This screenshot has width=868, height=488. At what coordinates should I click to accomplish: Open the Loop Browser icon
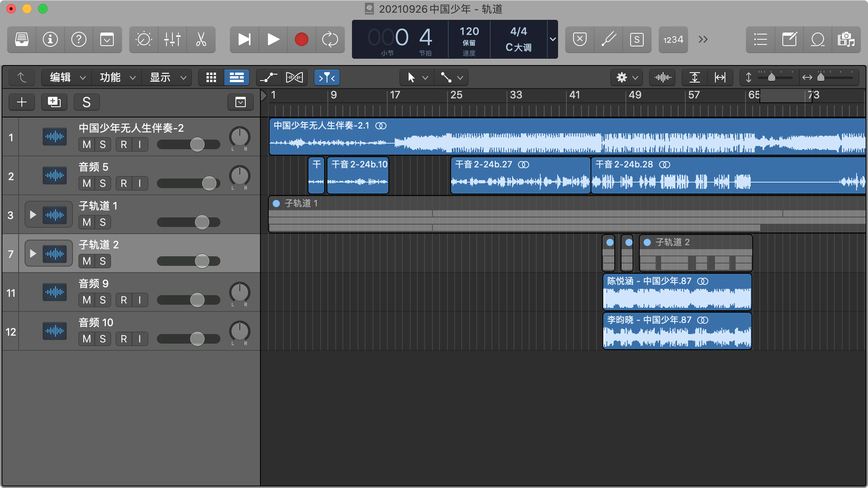[x=818, y=39]
